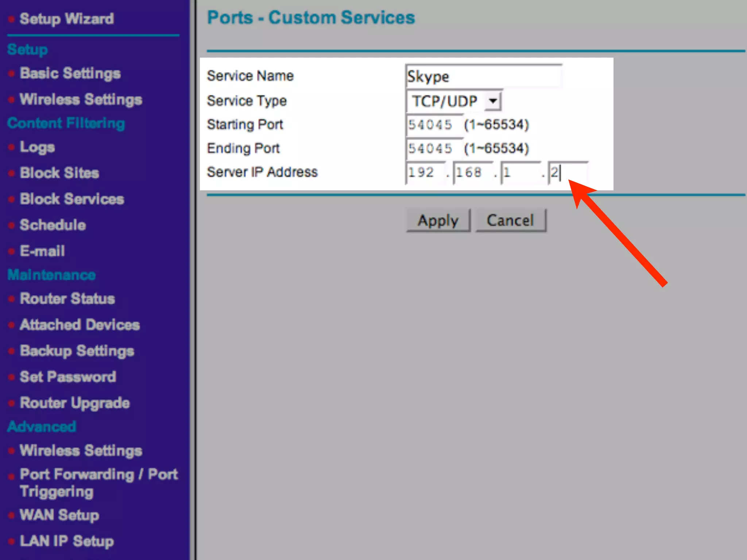Click the Apply button
This screenshot has width=747, height=560.
click(x=438, y=220)
